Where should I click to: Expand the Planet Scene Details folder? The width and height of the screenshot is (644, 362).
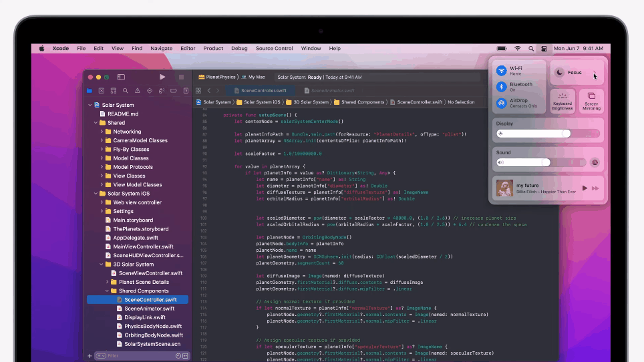pos(106,282)
